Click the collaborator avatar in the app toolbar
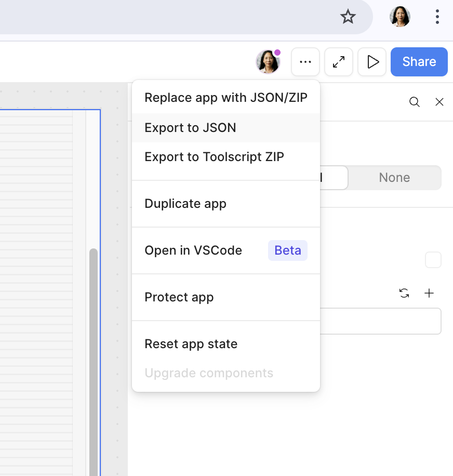Screen dimensions: 453x476 268,62
